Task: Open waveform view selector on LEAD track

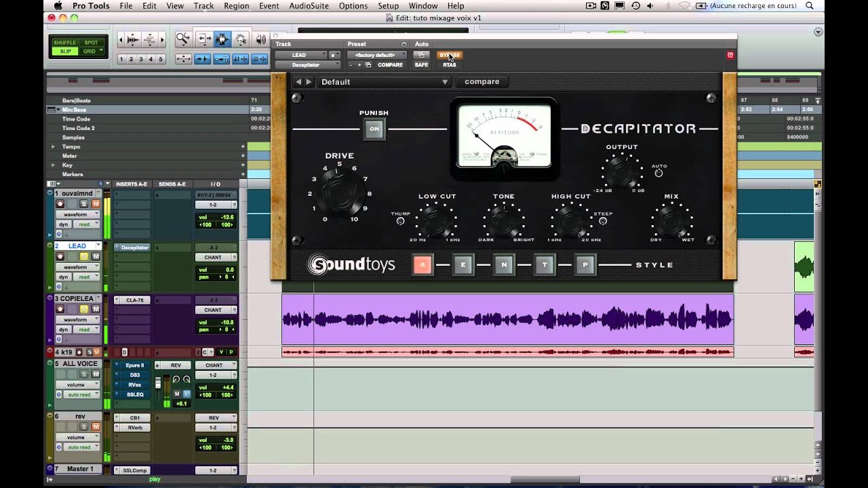Action: coord(77,266)
